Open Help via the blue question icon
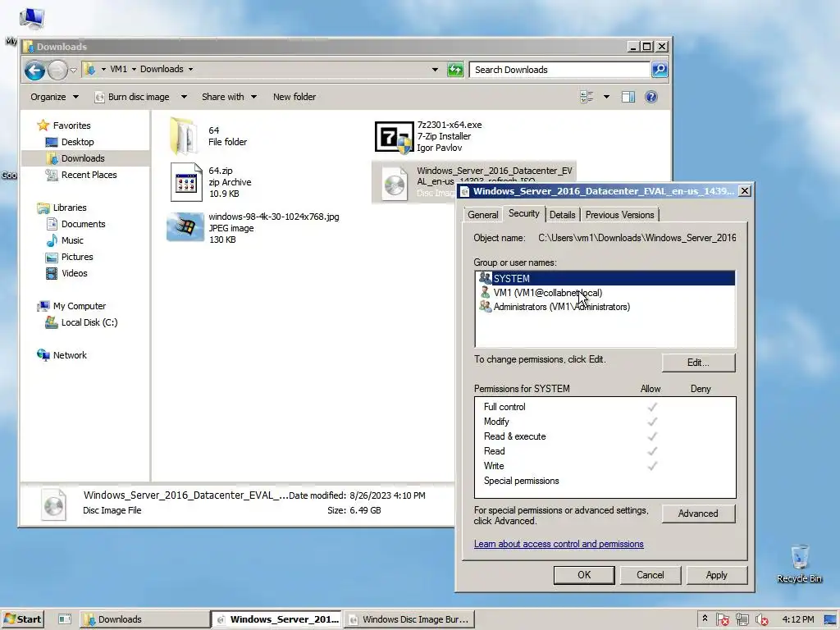Screen dimensions: 840x630 [651, 97]
